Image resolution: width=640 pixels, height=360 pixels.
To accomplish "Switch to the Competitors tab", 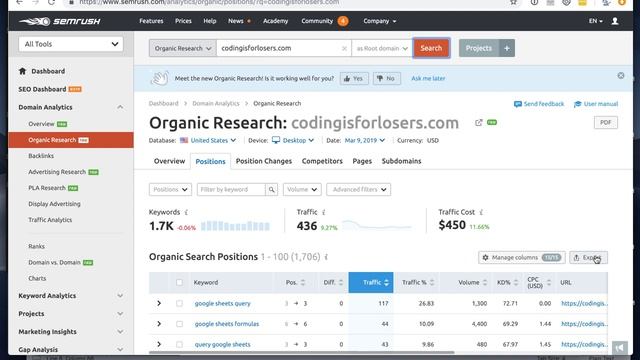I will coord(322,161).
